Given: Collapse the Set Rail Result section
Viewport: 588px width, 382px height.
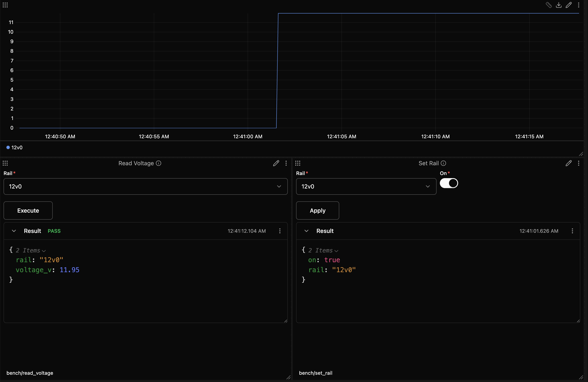Looking at the screenshot, I should click(306, 231).
